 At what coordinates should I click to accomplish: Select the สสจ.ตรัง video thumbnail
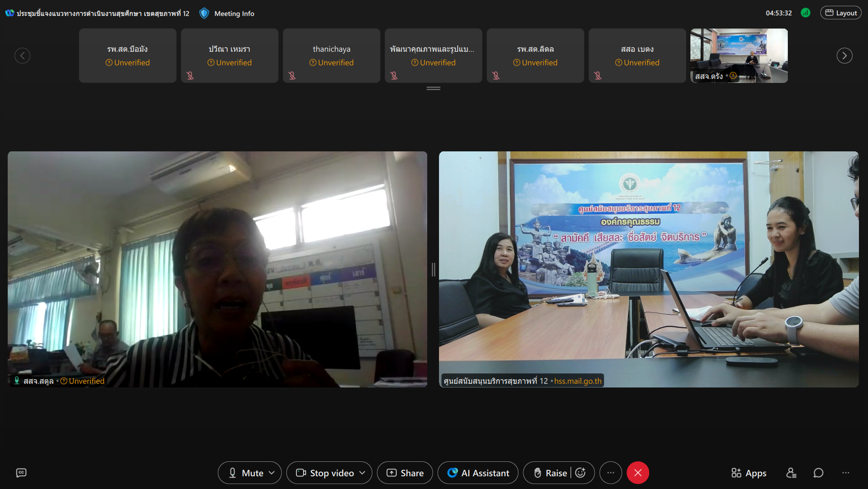[x=739, y=55]
